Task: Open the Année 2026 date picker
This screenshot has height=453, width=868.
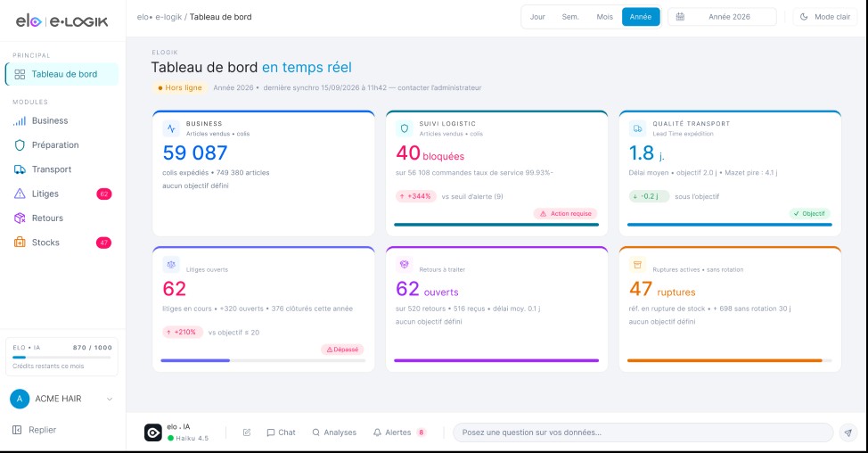Action: point(722,17)
